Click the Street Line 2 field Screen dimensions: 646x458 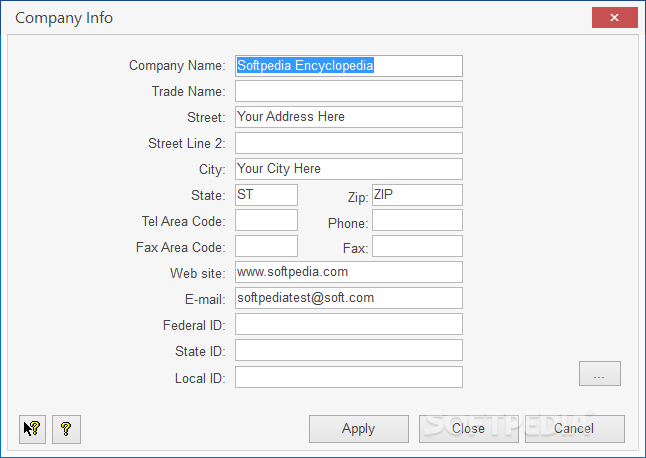coord(349,143)
